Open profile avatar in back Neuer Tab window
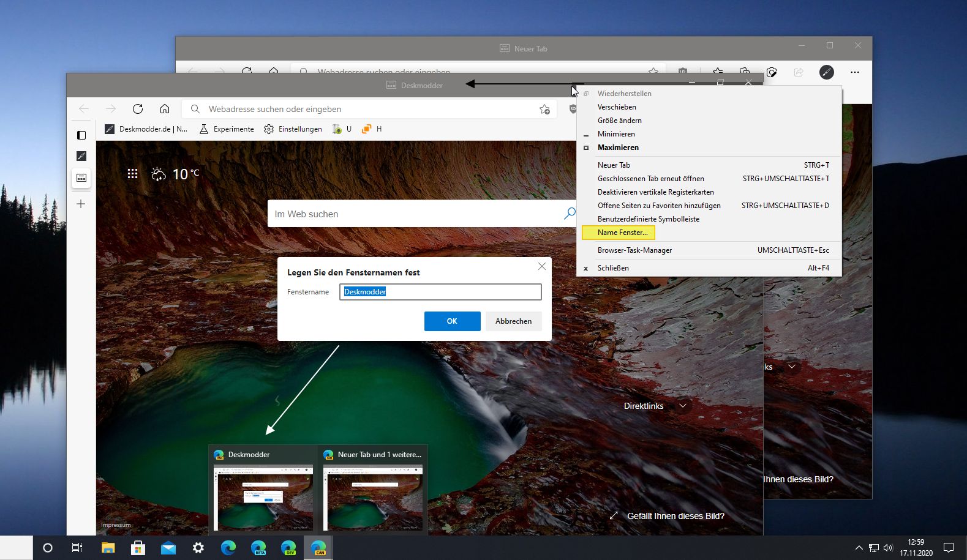This screenshot has width=967, height=560. coord(827,72)
